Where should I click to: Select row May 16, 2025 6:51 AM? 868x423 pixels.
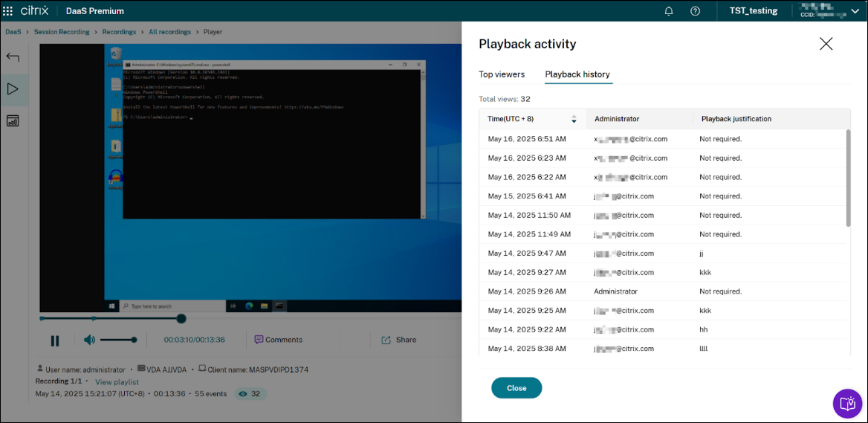pyautogui.click(x=663, y=139)
